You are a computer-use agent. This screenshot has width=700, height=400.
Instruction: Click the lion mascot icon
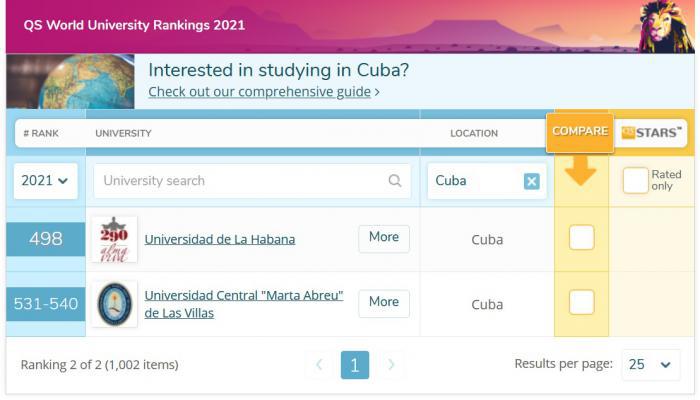(667, 25)
